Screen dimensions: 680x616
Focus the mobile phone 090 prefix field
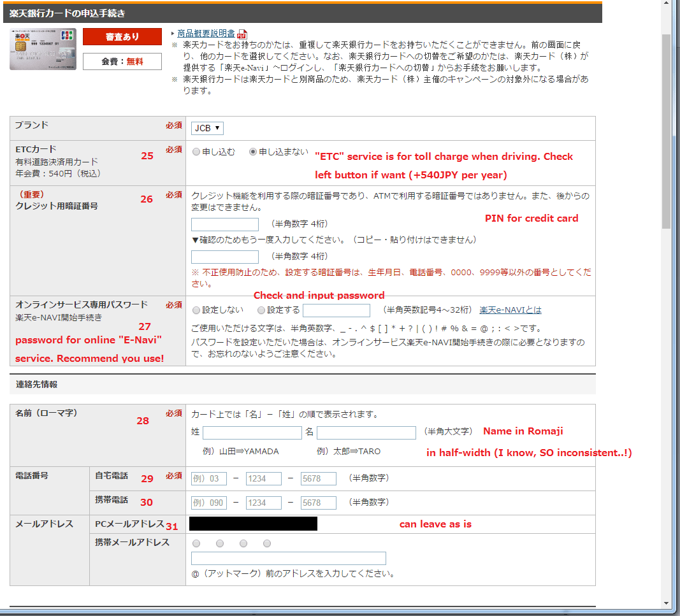208,503
